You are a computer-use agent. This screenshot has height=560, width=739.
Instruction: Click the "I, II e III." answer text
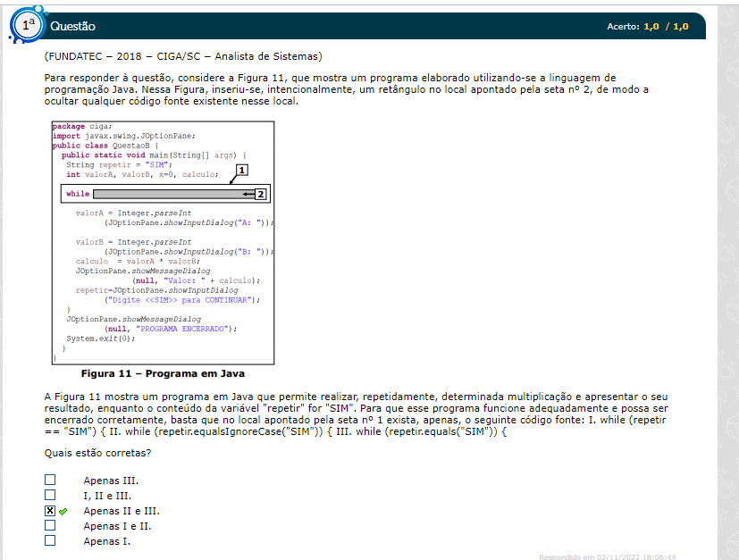click(x=107, y=496)
